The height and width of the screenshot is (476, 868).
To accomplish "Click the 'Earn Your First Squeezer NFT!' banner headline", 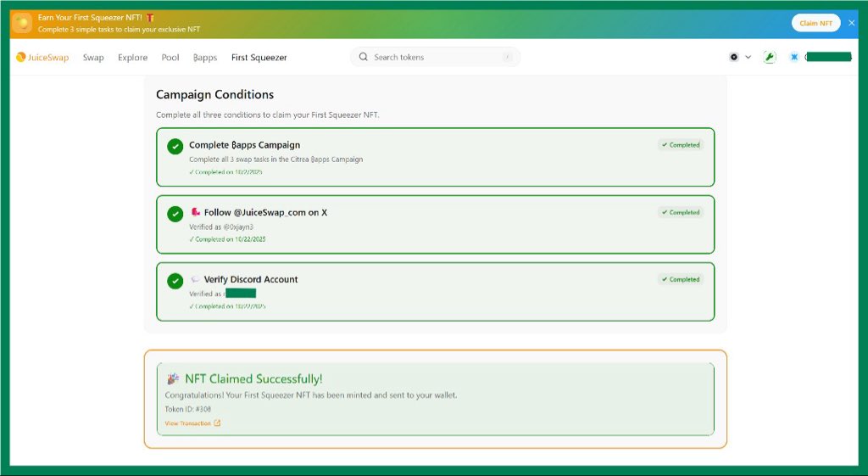I will coord(90,18).
